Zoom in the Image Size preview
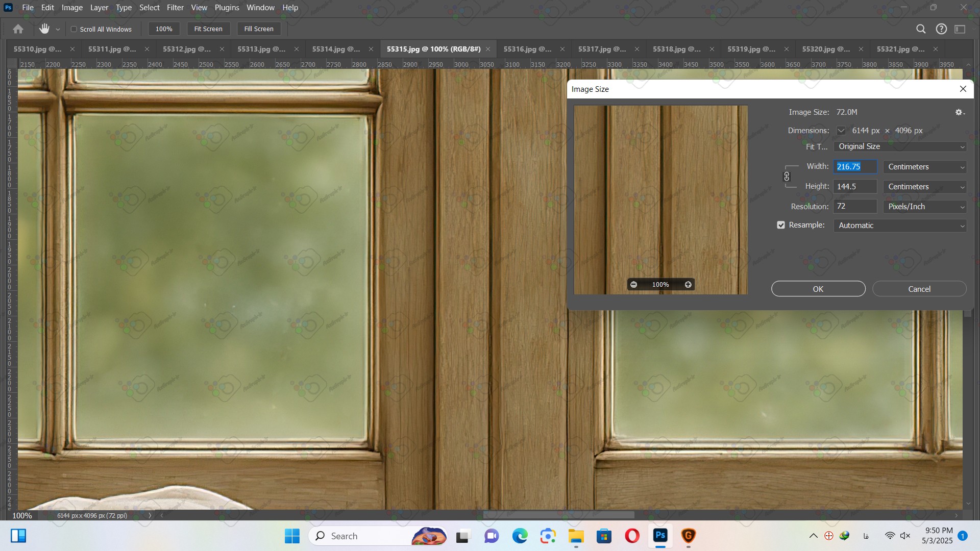Viewport: 980px width, 551px height. pos(688,285)
